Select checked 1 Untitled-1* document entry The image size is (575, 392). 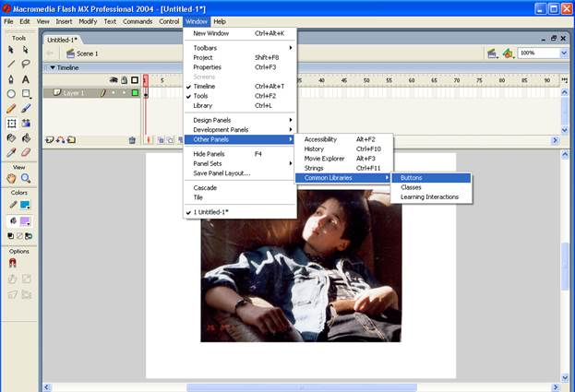(239, 212)
